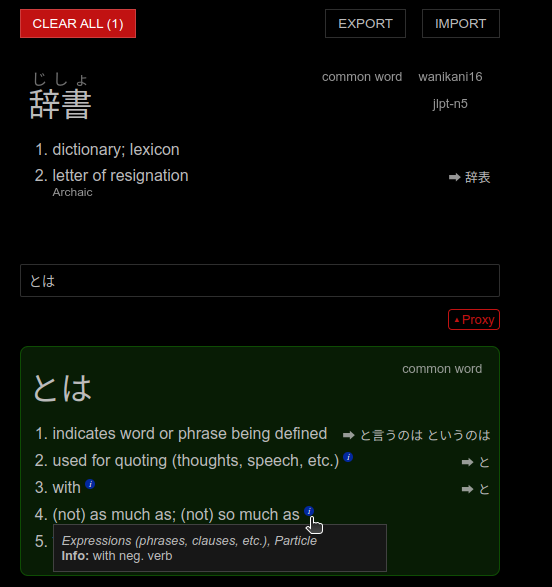Screen dimensions: 552x587
Task: Click '(not) as much as; (not) so much as' text
Action: point(176,514)
